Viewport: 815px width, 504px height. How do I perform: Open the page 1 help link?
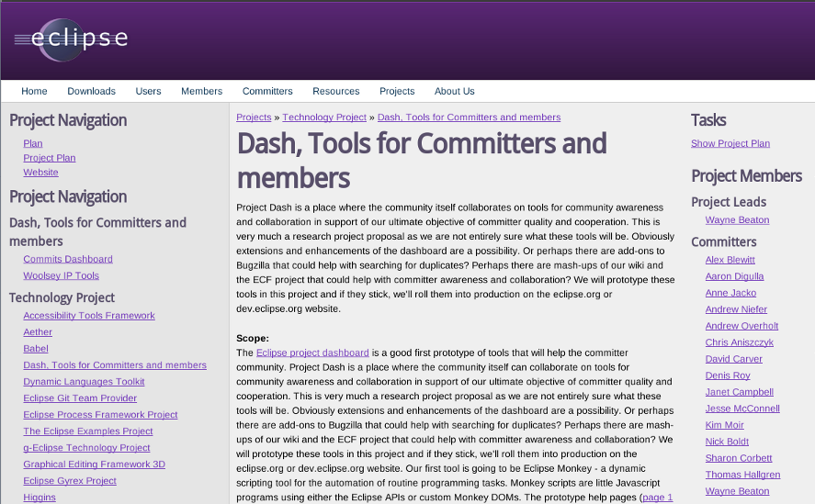tap(658, 498)
